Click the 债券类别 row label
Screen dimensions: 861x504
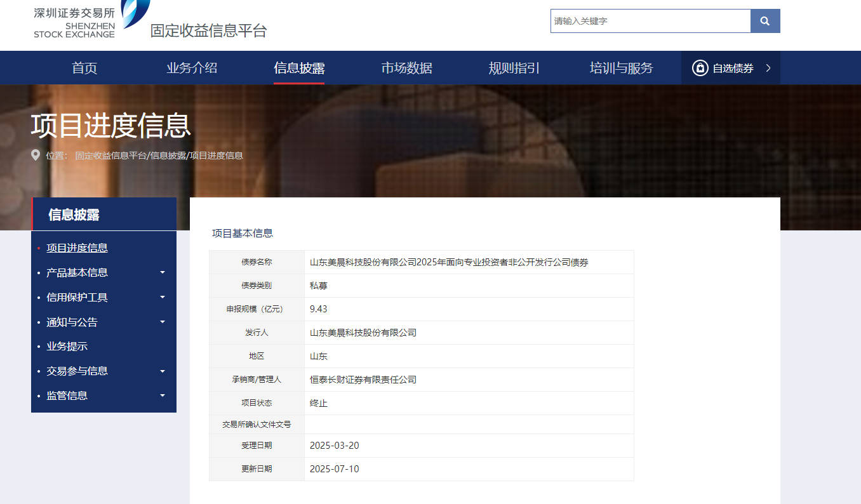[x=257, y=286]
